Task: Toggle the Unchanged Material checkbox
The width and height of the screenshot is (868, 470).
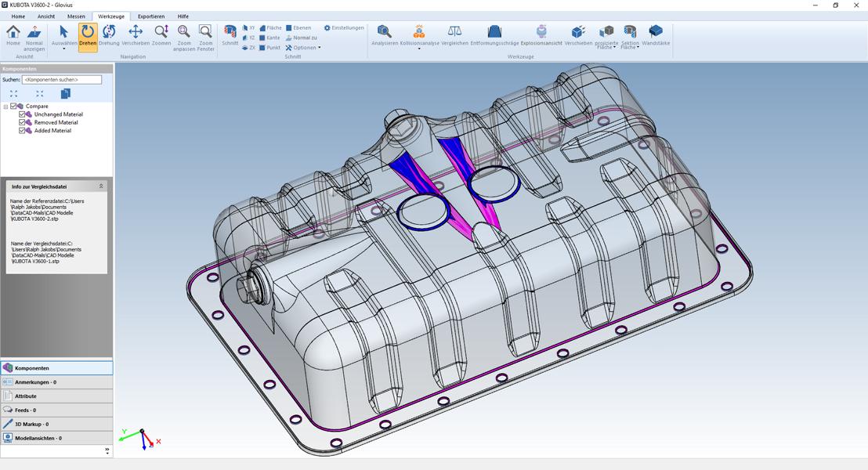Action: click(22, 114)
